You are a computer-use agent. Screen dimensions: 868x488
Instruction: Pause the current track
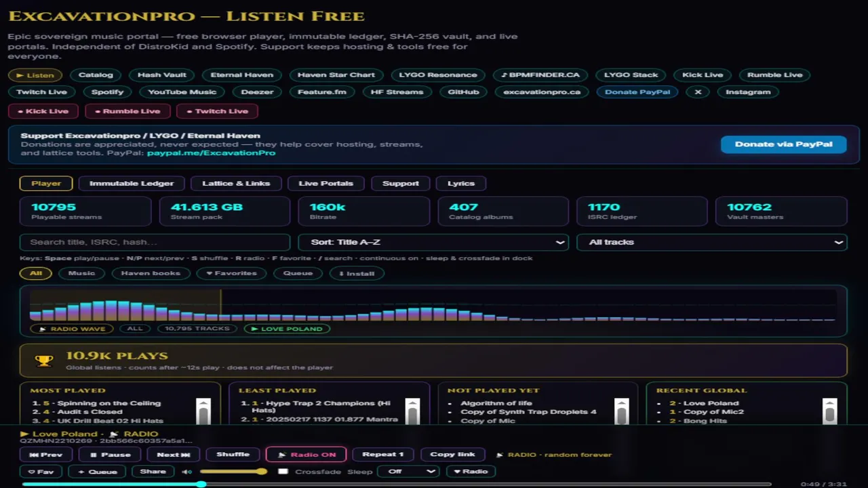[110, 455]
